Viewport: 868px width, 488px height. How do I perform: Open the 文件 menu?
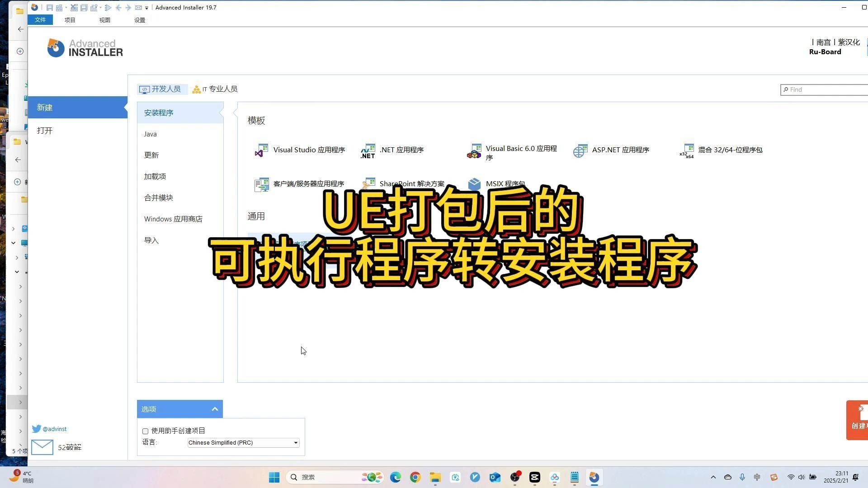[40, 20]
